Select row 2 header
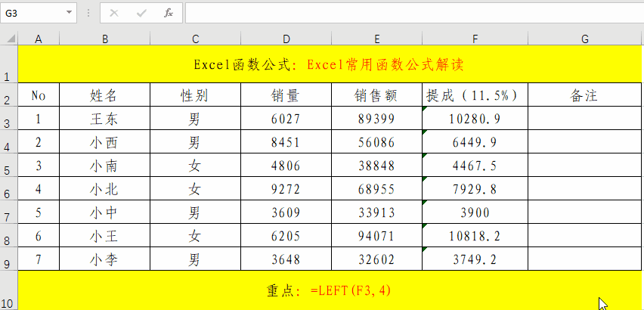This screenshot has height=310, width=644. pyautogui.click(x=8, y=95)
